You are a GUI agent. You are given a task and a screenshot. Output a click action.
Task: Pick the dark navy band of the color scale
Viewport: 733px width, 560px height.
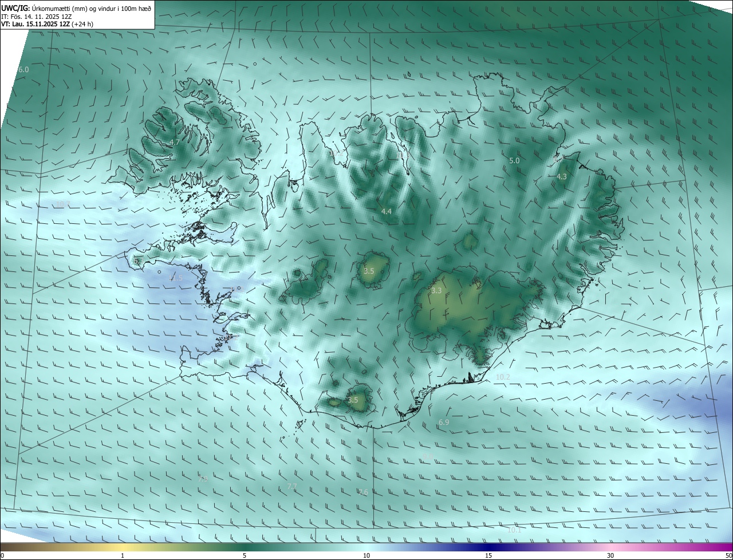tap(488, 547)
